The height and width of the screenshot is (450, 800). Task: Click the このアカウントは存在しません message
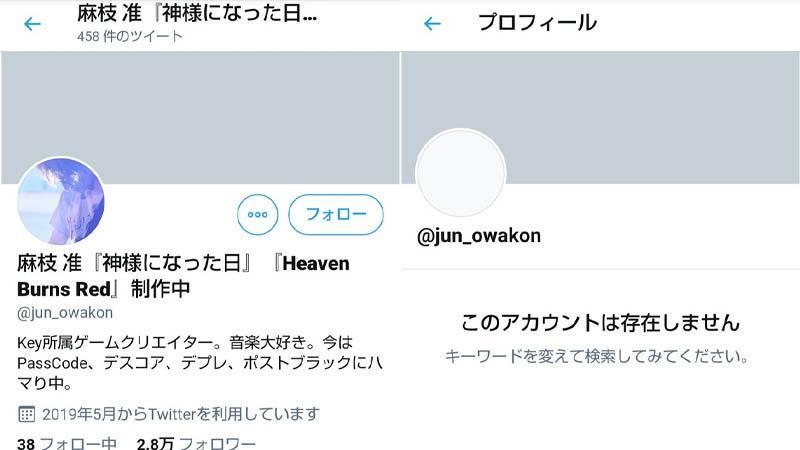tap(600, 322)
